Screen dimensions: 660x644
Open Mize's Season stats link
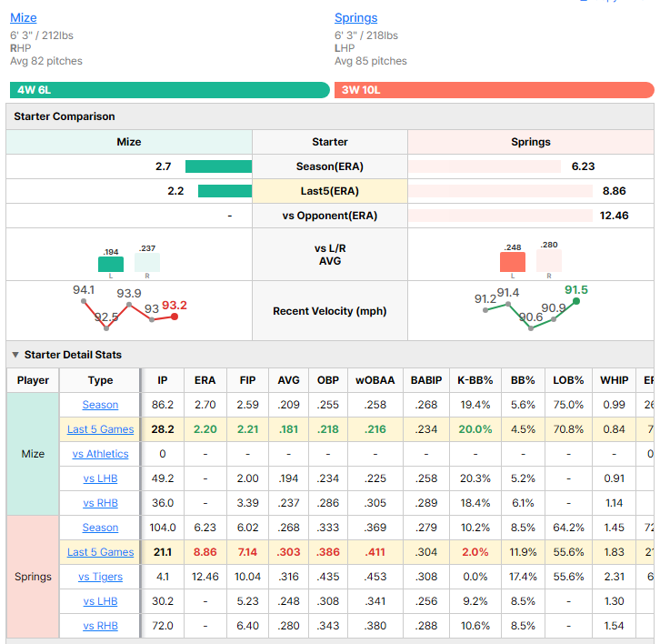click(x=100, y=405)
